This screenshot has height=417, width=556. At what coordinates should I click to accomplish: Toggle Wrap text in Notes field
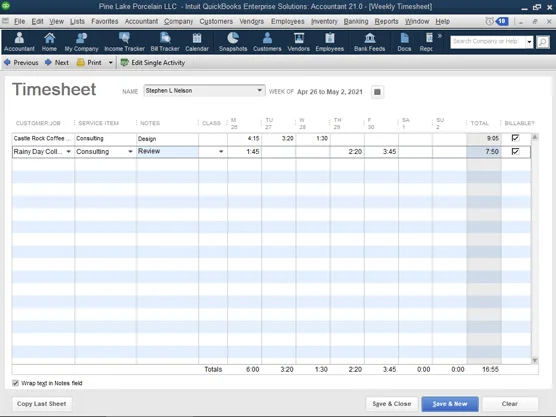[x=15, y=383]
